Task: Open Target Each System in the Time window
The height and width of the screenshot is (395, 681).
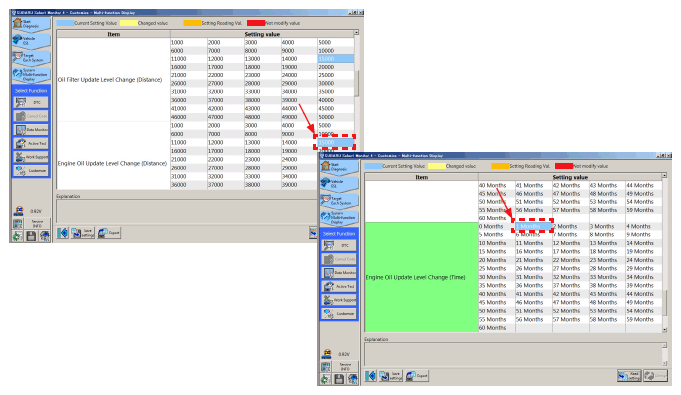Action: click(339, 200)
